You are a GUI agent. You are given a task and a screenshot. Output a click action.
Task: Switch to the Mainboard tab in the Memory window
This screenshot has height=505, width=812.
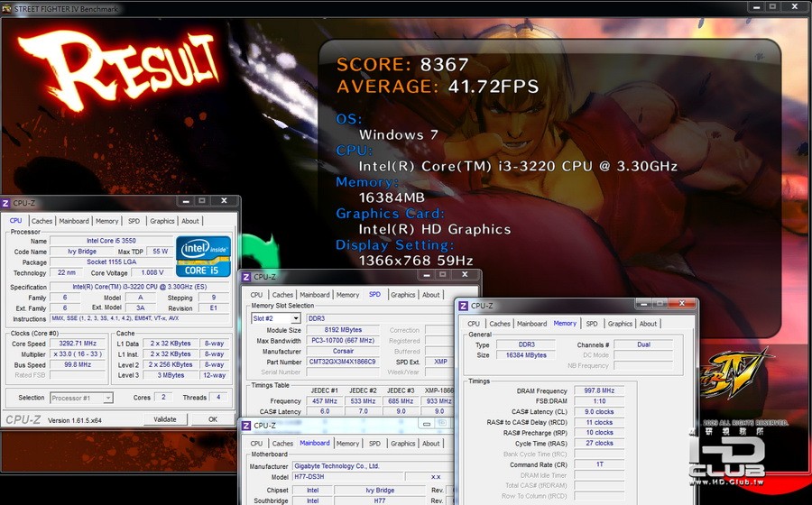coord(531,324)
